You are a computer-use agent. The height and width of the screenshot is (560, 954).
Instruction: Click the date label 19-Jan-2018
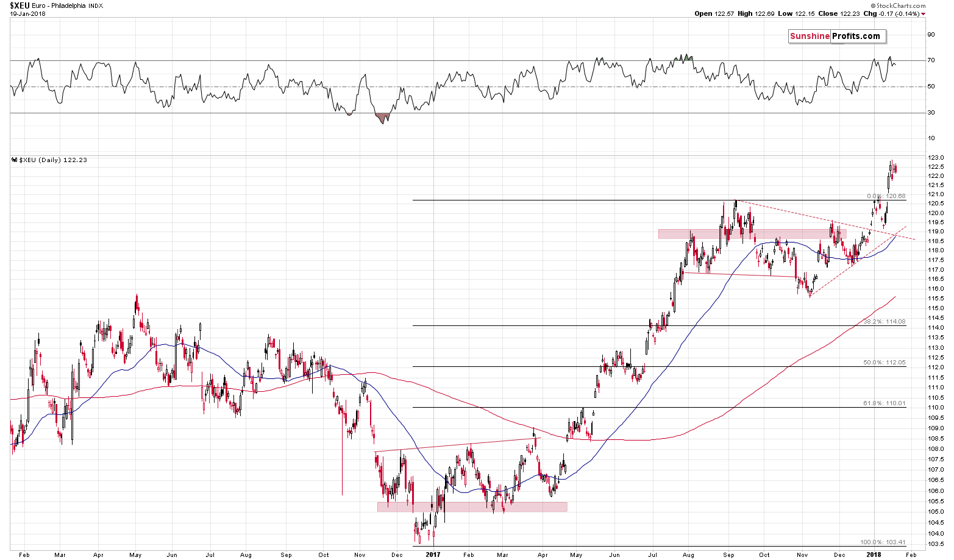[26, 13]
